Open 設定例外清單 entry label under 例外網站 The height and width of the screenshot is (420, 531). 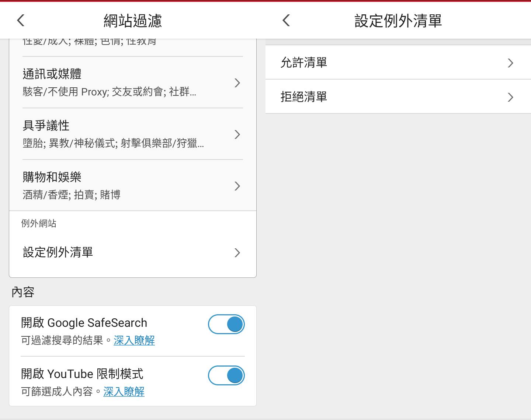click(x=58, y=252)
